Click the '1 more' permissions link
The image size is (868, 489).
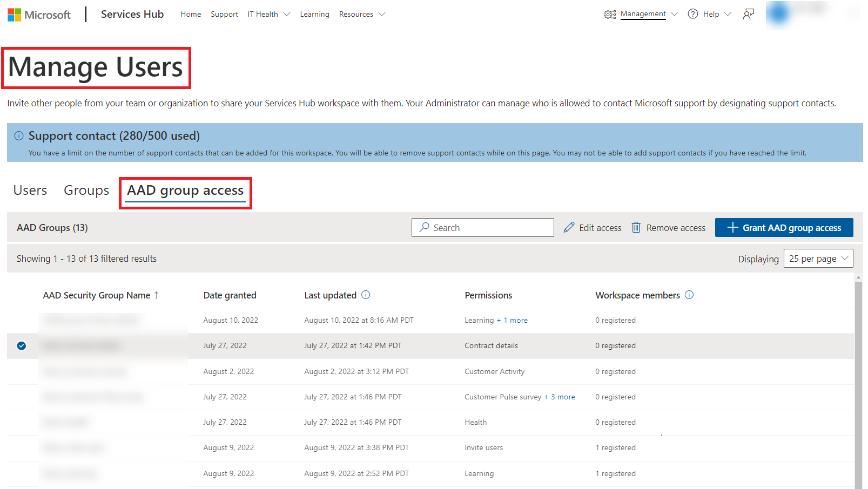515,320
